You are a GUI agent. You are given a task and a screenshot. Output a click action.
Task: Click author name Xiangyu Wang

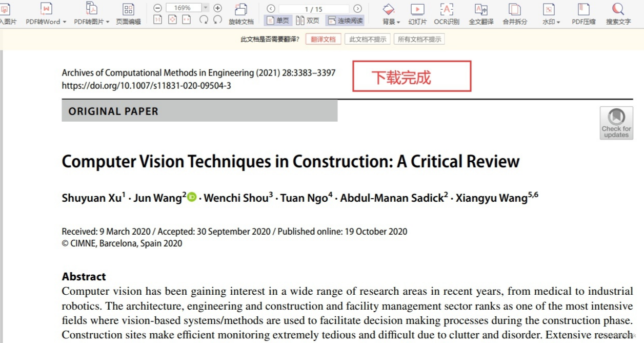(x=491, y=198)
